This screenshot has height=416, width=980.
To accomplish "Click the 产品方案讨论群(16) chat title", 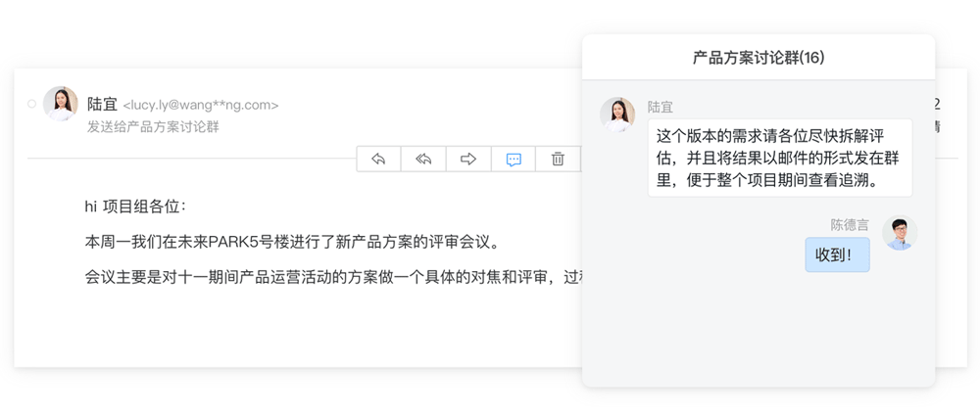I will [x=758, y=58].
